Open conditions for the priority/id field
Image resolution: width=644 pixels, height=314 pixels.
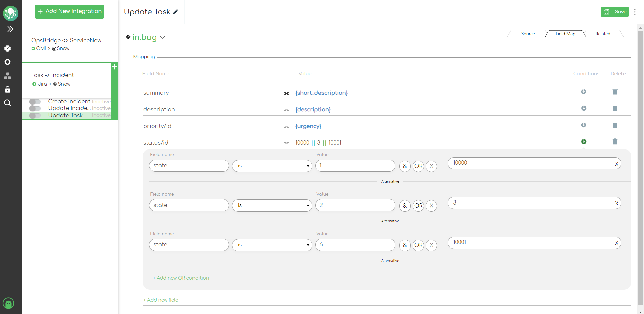(x=584, y=125)
